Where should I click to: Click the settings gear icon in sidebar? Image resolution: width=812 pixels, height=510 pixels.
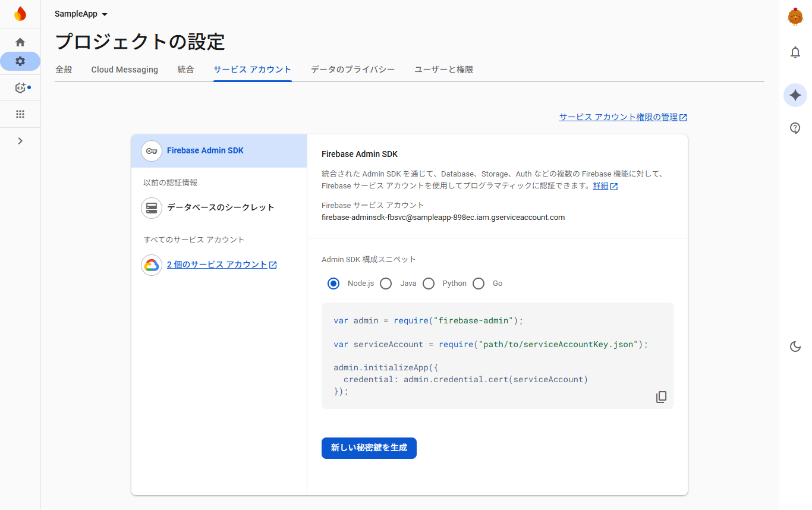20,61
